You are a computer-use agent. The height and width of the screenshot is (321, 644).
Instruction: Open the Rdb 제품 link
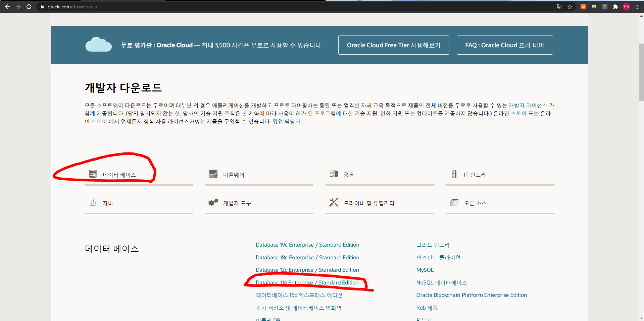coord(427,308)
